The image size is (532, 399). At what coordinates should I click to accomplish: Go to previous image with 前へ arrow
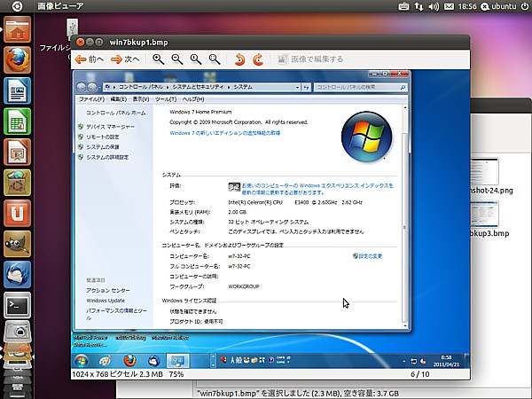(x=90, y=59)
